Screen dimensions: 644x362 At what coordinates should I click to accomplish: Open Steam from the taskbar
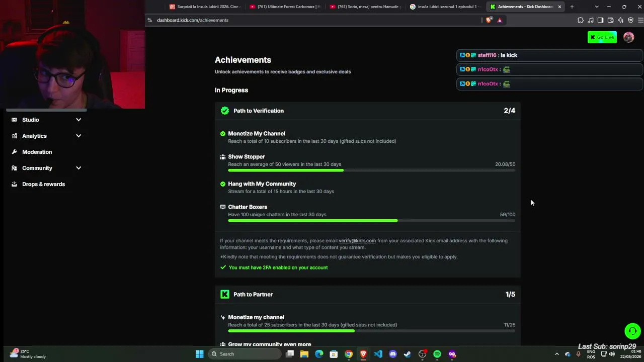408,354
